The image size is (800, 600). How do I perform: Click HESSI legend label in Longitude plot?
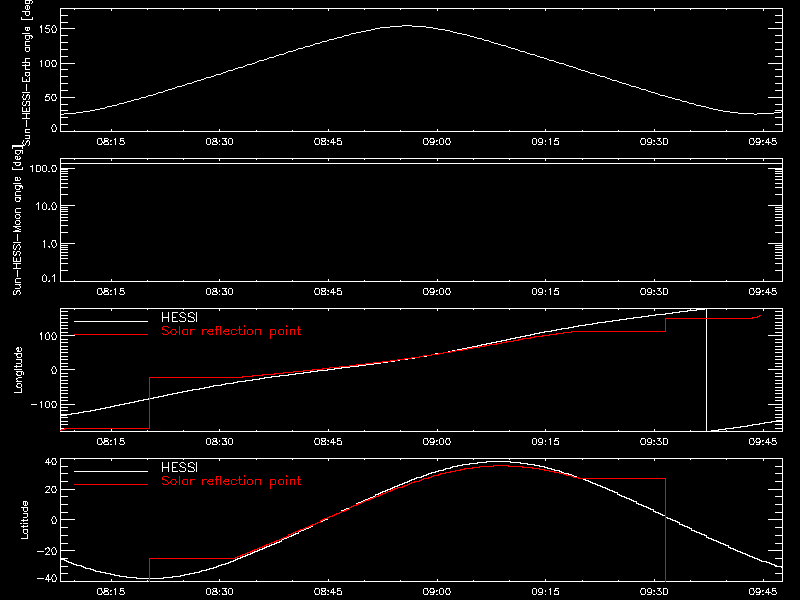coord(179,317)
